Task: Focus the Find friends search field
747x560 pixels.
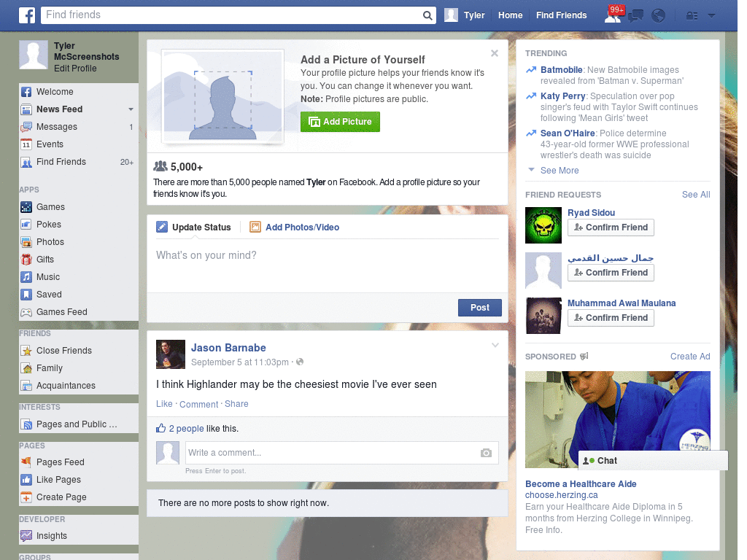Action: pyautogui.click(x=231, y=15)
